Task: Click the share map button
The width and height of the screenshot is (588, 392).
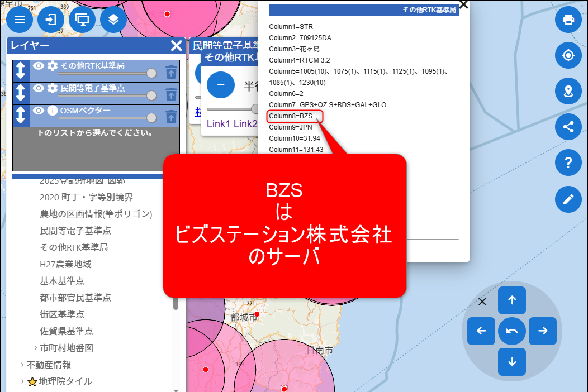Action: coord(568,127)
